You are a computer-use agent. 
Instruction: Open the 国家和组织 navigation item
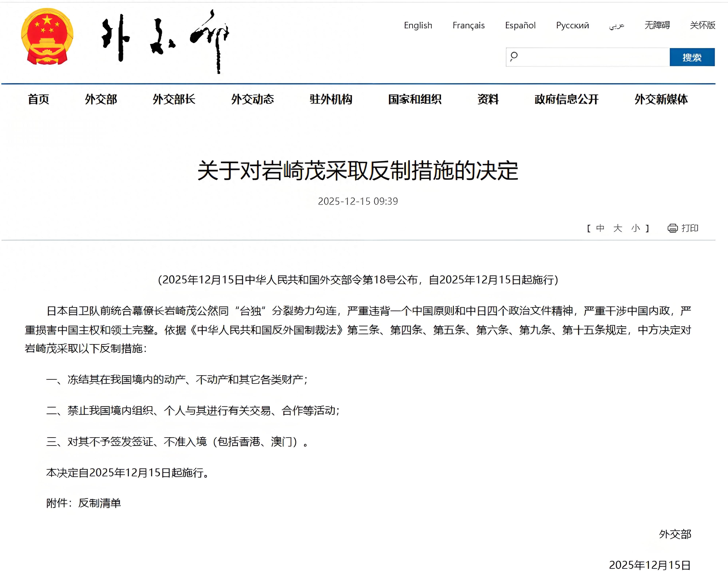click(x=415, y=99)
